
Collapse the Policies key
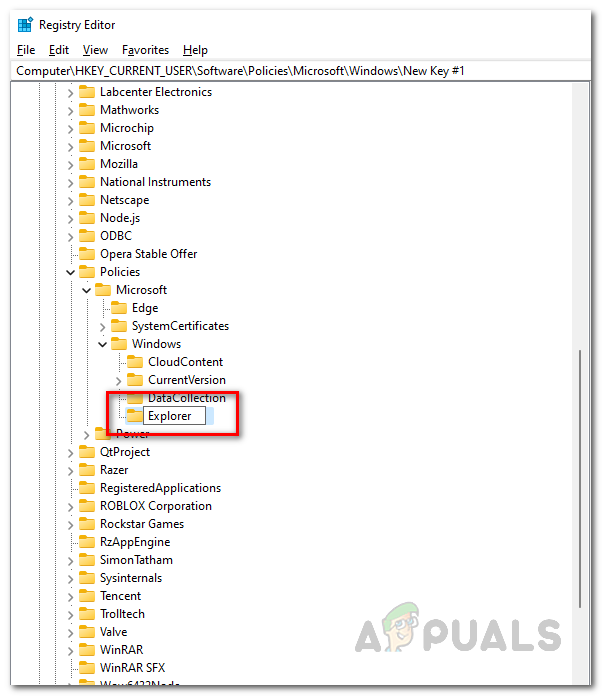click(70, 272)
